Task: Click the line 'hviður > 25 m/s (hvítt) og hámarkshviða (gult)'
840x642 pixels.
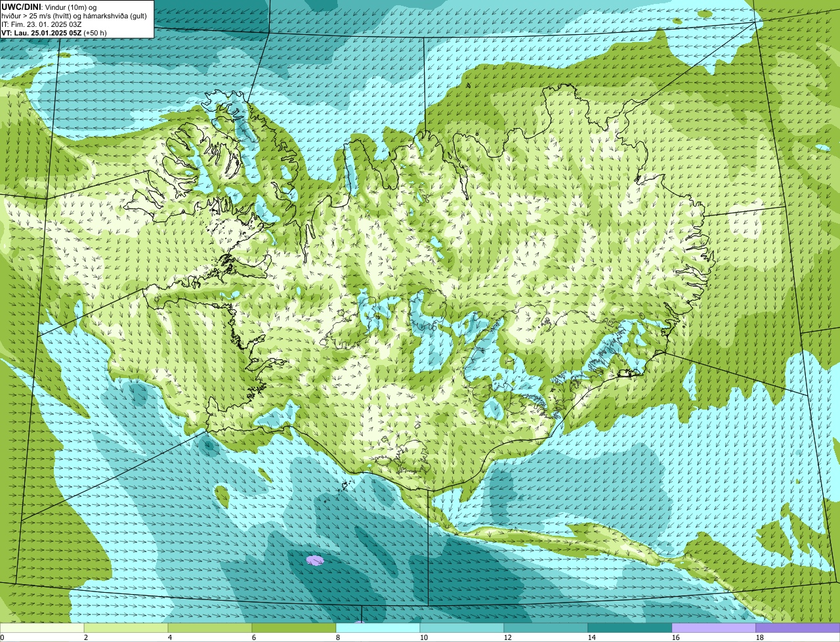Action: click(x=74, y=15)
